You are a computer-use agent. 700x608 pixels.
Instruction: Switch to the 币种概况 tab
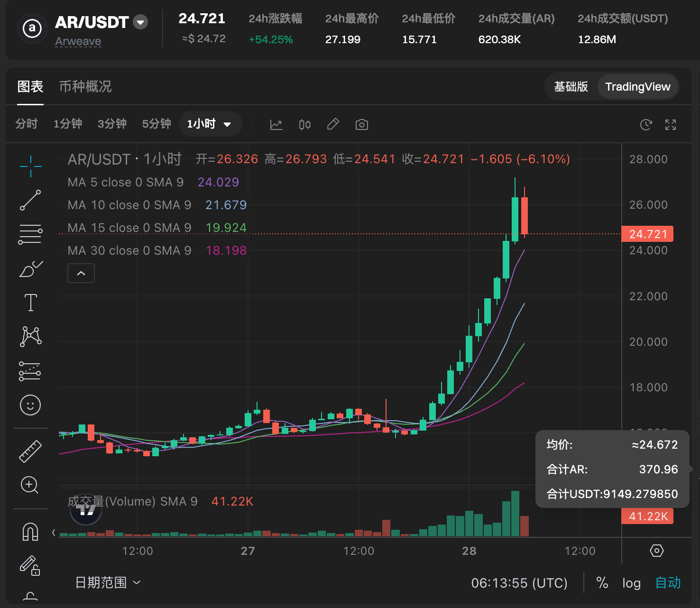(x=85, y=87)
